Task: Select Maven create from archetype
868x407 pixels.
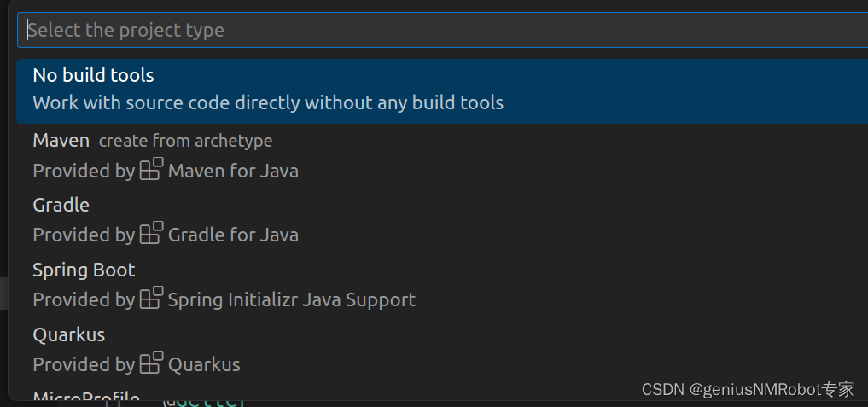Action: 442,155
